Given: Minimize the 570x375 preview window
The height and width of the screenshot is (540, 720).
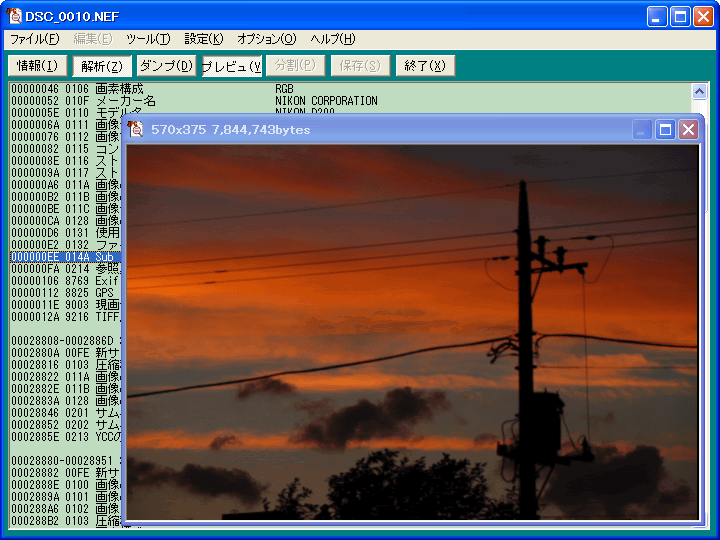Looking at the screenshot, I should pos(642,130).
